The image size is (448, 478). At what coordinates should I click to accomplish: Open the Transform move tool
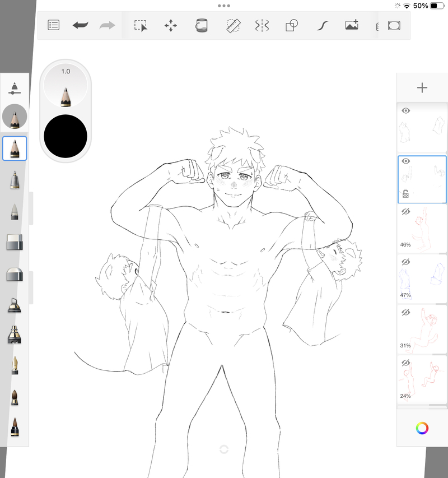pyautogui.click(x=171, y=26)
